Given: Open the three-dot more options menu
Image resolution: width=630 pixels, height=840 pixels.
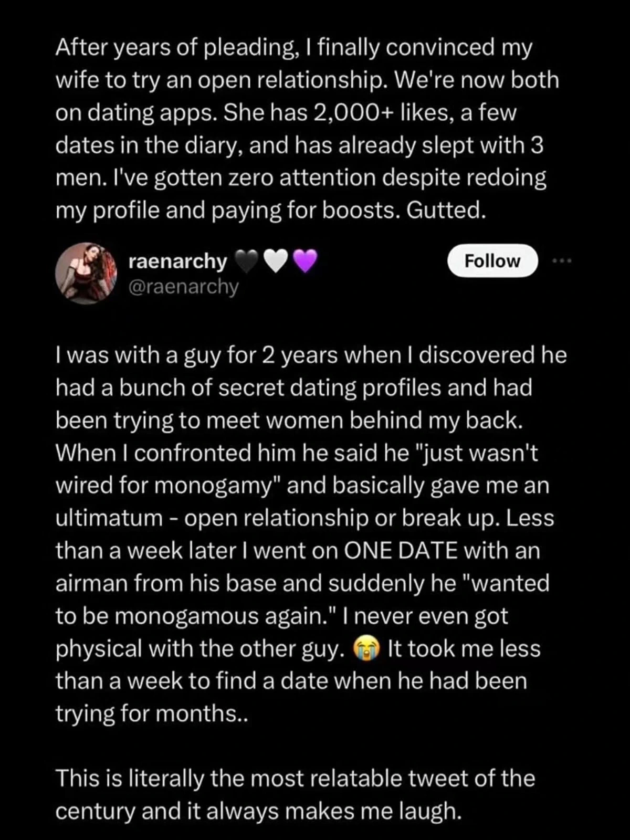Looking at the screenshot, I should point(561,261).
